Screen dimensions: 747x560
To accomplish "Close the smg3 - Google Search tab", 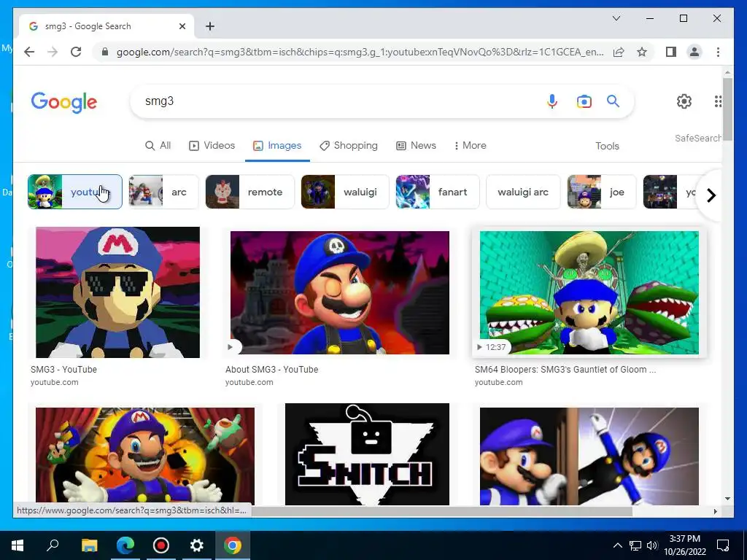I will pos(182,26).
